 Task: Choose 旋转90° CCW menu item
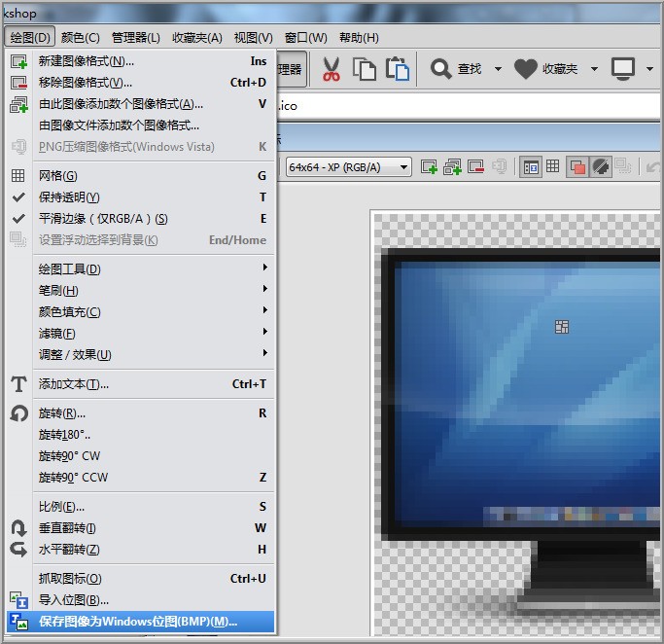(140, 477)
